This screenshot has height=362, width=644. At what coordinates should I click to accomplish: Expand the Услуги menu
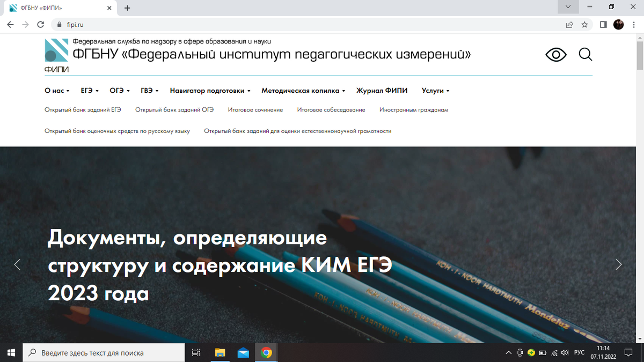click(x=435, y=91)
